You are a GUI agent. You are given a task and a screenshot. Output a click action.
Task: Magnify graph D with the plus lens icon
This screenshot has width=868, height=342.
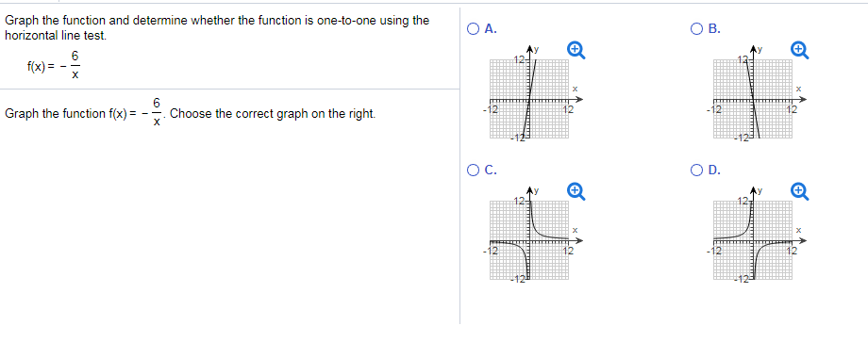click(800, 190)
